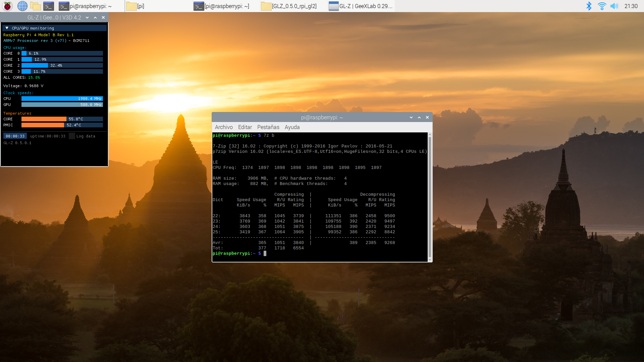This screenshot has width=644, height=362.
Task: Maximize the pi@raspberrypi terminal window
Action: click(x=419, y=117)
